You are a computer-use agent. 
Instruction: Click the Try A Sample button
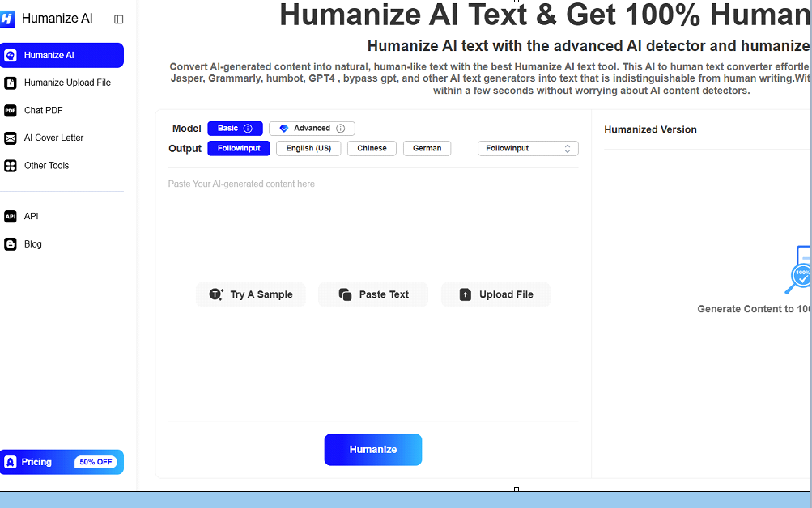pyautogui.click(x=250, y=294)
